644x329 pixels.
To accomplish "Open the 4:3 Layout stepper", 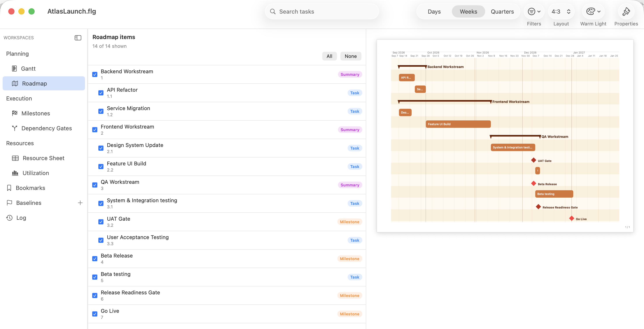I will (561, 12).
